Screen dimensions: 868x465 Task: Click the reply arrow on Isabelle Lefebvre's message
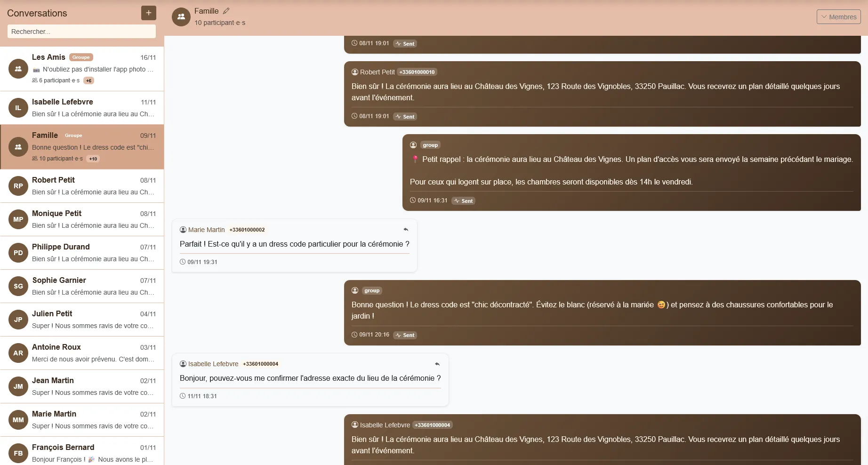coord(437,364)
